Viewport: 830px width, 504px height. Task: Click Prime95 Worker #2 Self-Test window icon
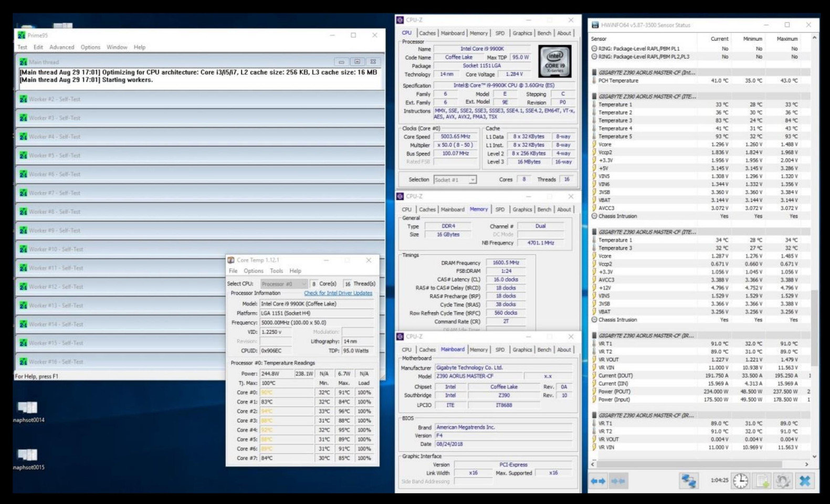23,99
